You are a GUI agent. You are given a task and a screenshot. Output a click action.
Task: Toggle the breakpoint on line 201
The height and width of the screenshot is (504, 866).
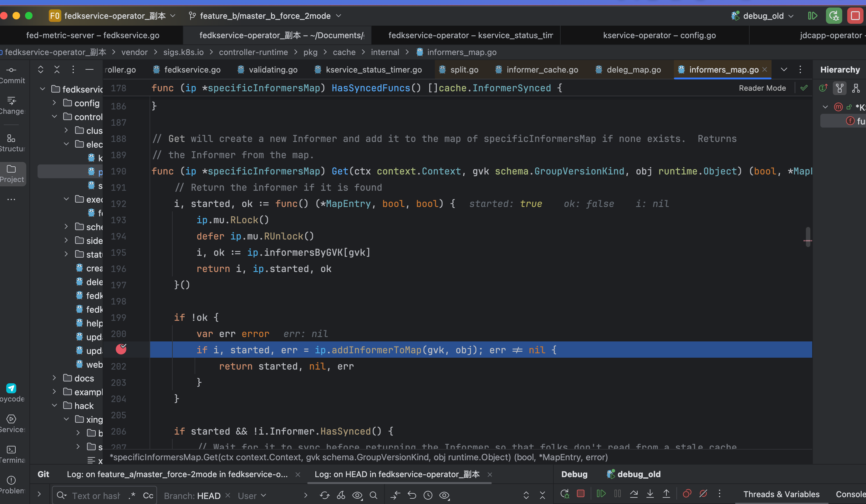coord(121,349)
